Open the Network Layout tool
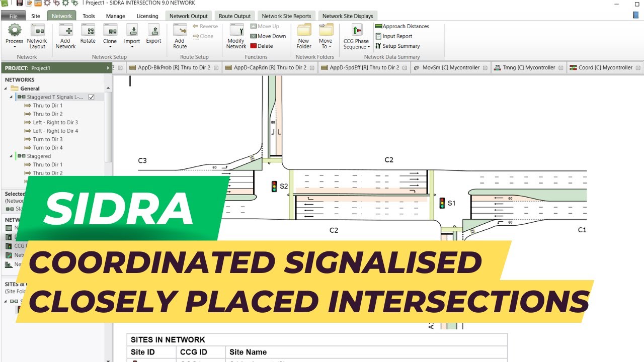Screen dimensions: 644x362 (x=37, y=36)
